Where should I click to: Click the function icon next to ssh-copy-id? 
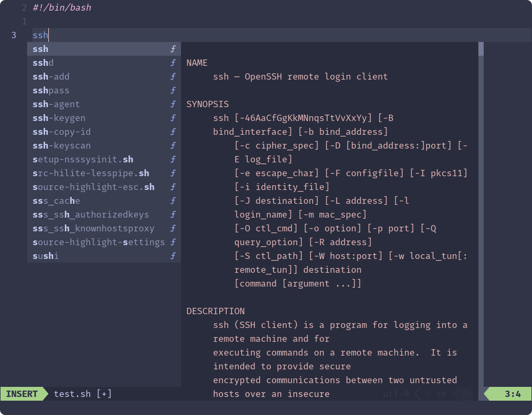pos(173,132)
